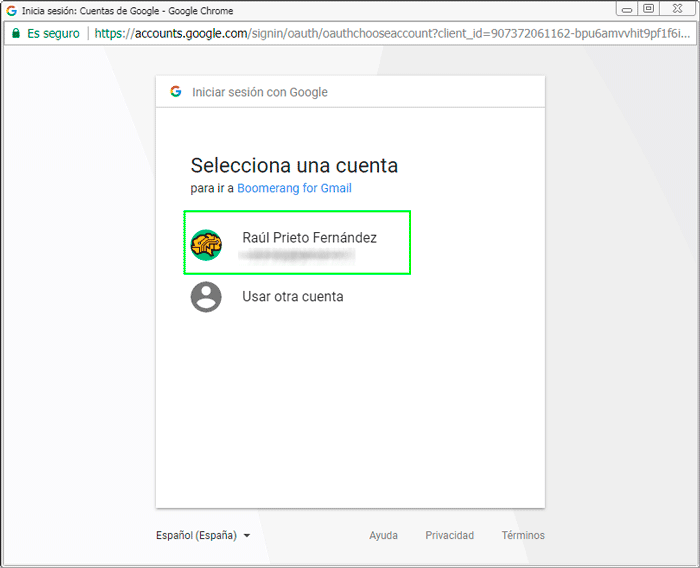Open the Ayuda help link
Viewport: 700px width, 568px height.
(383, 536)
